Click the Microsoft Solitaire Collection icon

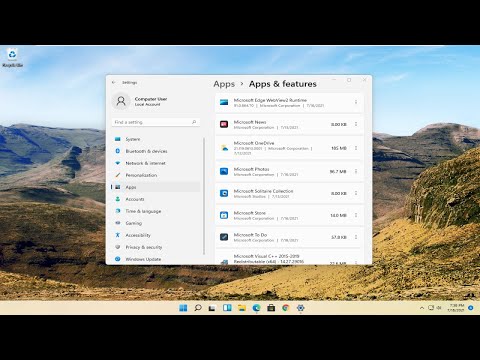pos(224,193)
